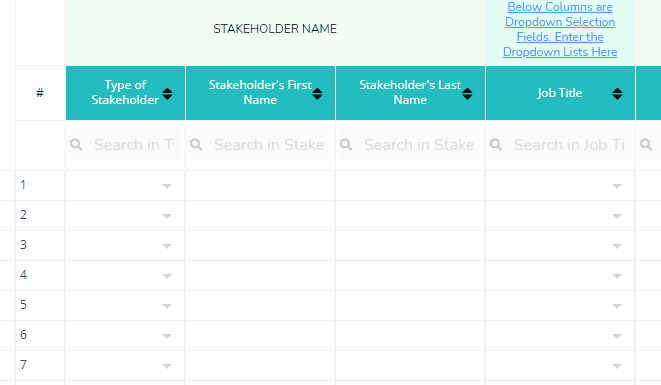Click row number 1
Image resolution: width=661 pixels, height=385 pixels.
coord(23,185)
